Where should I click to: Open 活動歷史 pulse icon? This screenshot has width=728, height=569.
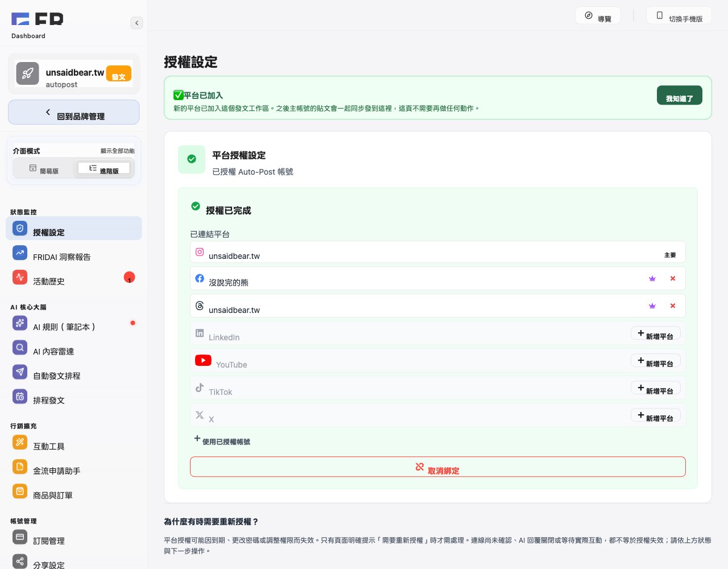pos(20,277)
